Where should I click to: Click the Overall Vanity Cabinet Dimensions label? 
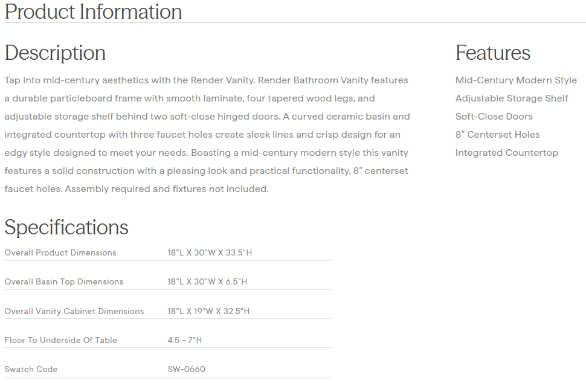tap(74, 311)
